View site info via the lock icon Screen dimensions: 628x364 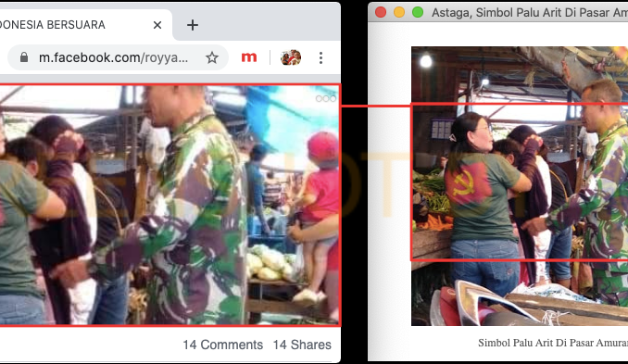pos(24,57)
